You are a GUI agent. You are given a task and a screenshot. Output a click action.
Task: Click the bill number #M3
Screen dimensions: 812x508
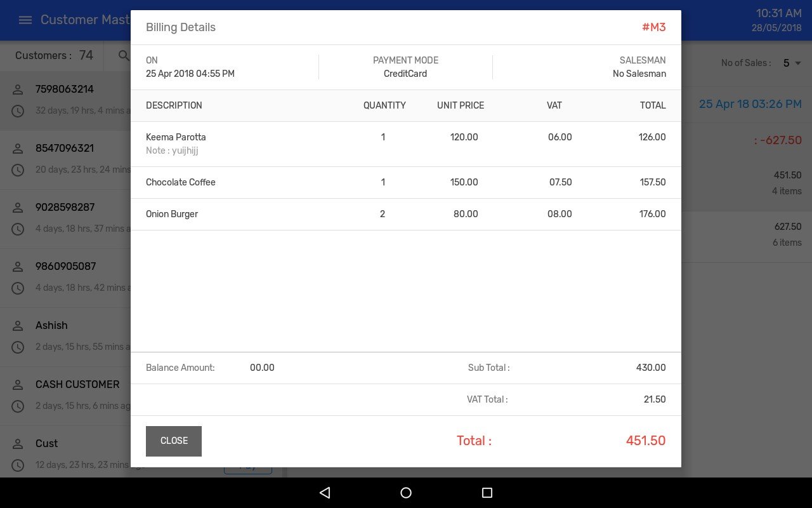click(x=653, y=27)
